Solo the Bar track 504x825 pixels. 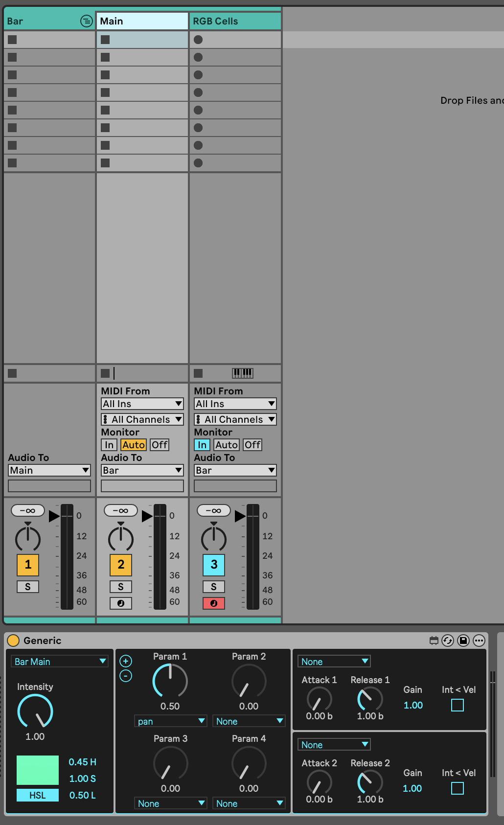click(28, 587)
